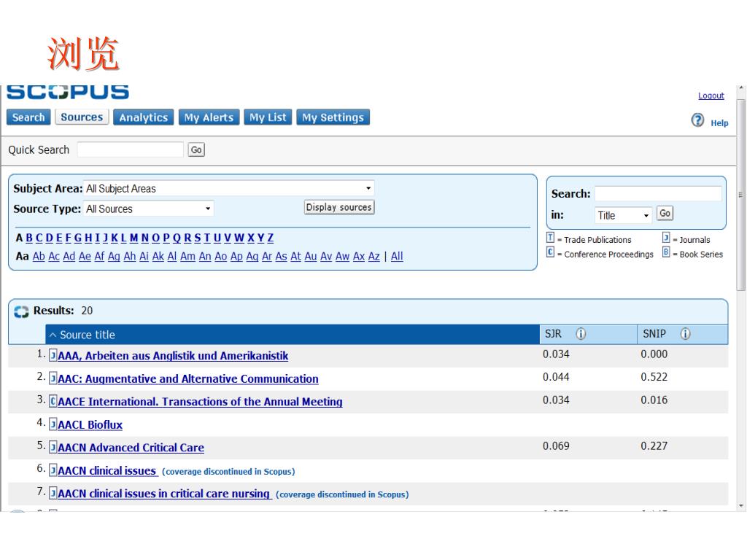
Task: Browse sources starting with letter S
Action: pos(198,238)
